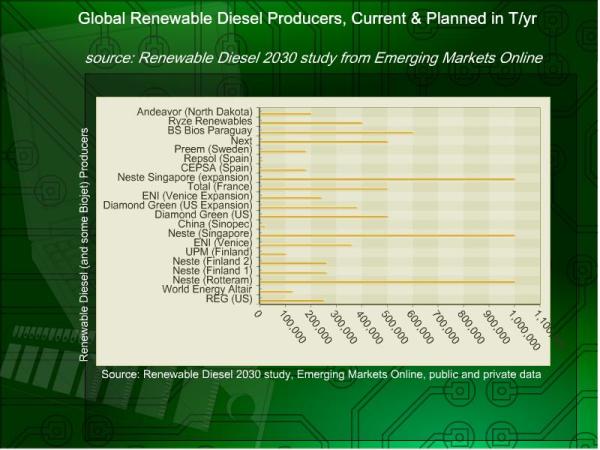Click the Diamond Green (US Expansion bar
Screen dimensions: 600x450
pos(308,207)
